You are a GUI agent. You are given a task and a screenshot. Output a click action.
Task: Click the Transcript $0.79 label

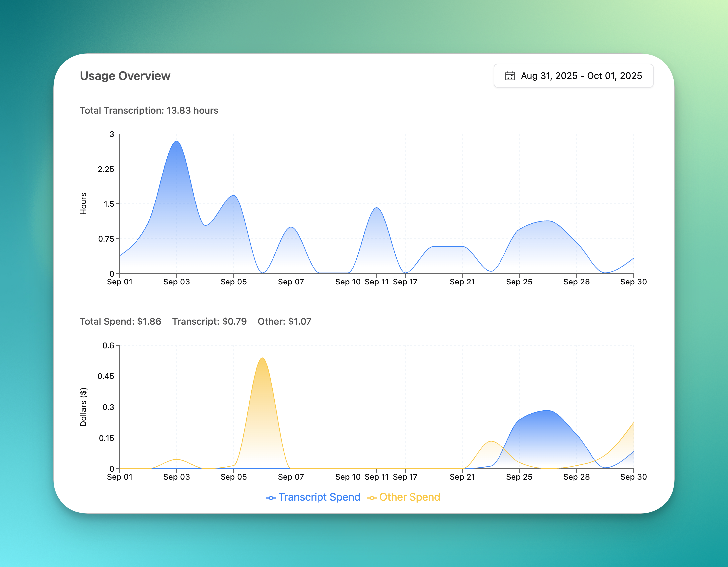tap(209, 321)
